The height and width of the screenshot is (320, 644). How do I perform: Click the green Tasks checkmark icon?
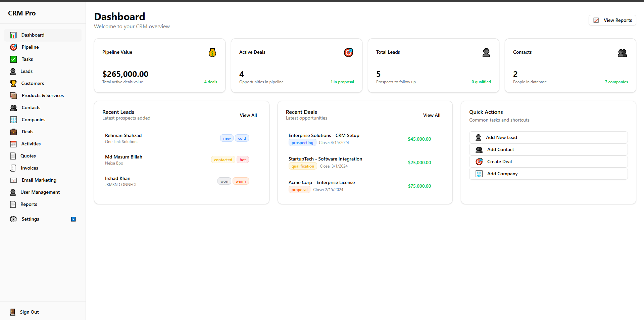point(13,59)
